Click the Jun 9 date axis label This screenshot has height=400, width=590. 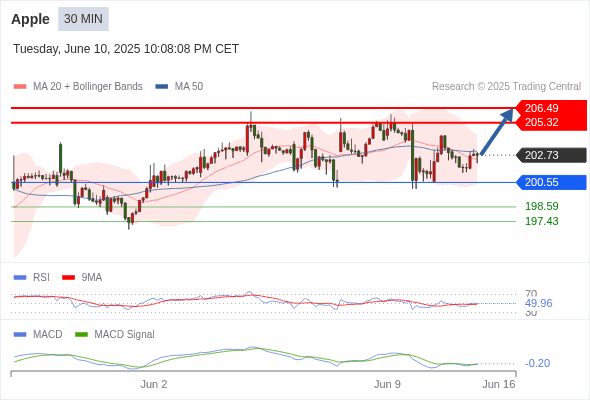tap(387, 385)
